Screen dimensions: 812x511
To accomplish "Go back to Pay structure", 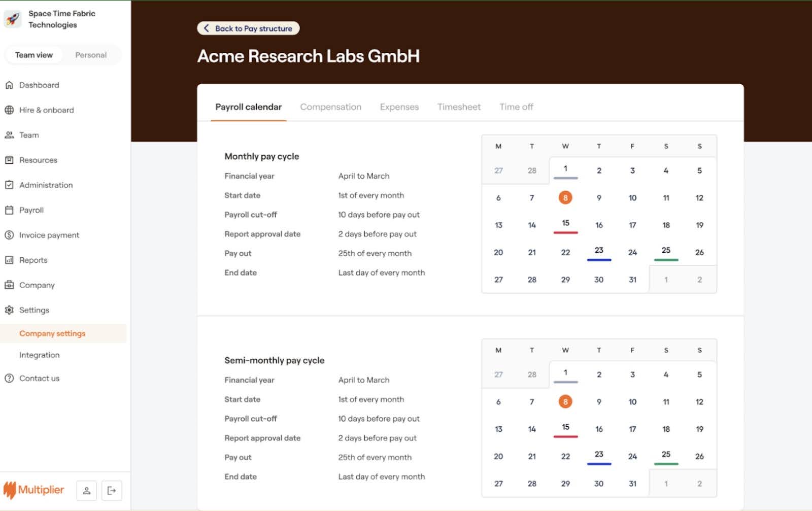I will [x=248, y=28].
